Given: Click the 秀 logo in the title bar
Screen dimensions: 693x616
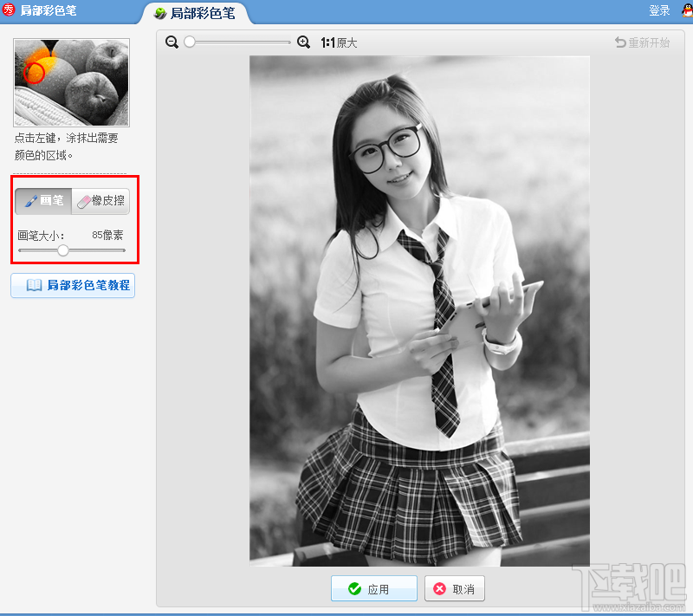Looking at the screenshot, I should click(x=11, y=10).
